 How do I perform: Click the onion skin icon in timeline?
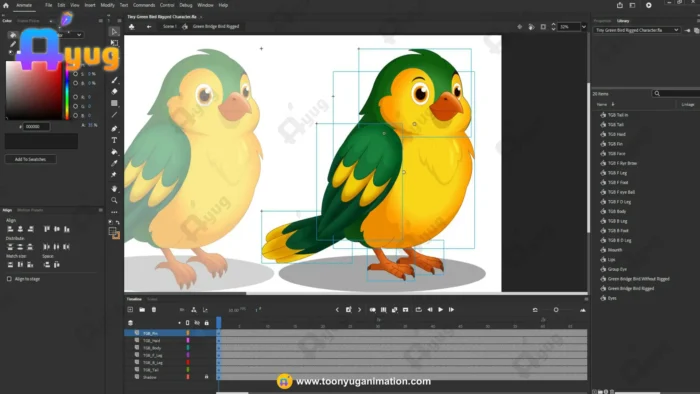tap(372, 310)
